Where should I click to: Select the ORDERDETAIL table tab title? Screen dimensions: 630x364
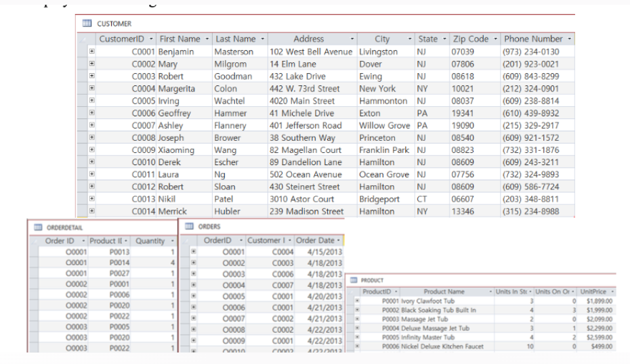point(64,227)
